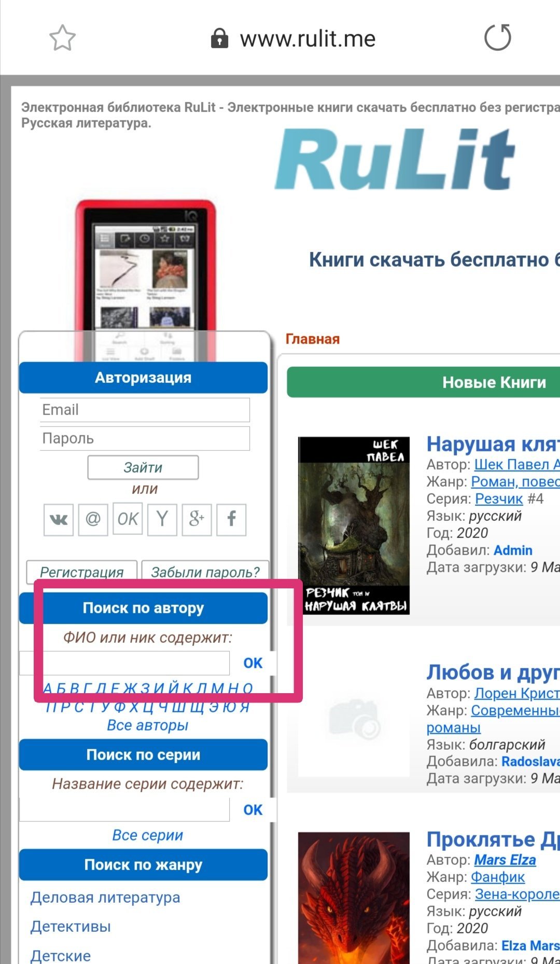Select author letter Щ

point(197,707)
